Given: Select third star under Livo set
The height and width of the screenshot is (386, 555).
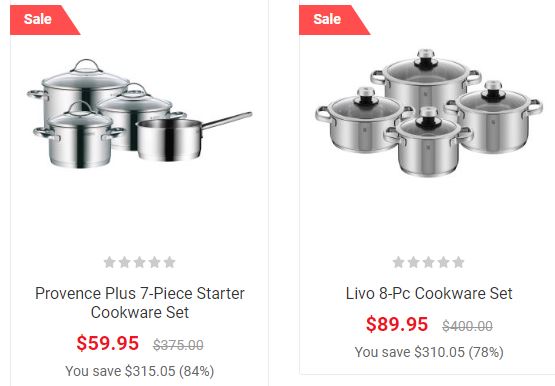Looking at the screenshot, I should tap(428, 262).
